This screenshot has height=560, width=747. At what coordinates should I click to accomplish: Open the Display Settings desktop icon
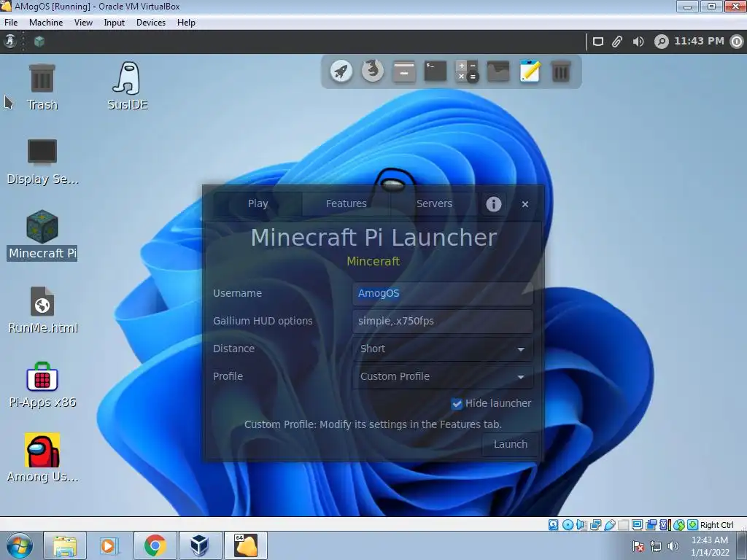[x=42, y=162]
